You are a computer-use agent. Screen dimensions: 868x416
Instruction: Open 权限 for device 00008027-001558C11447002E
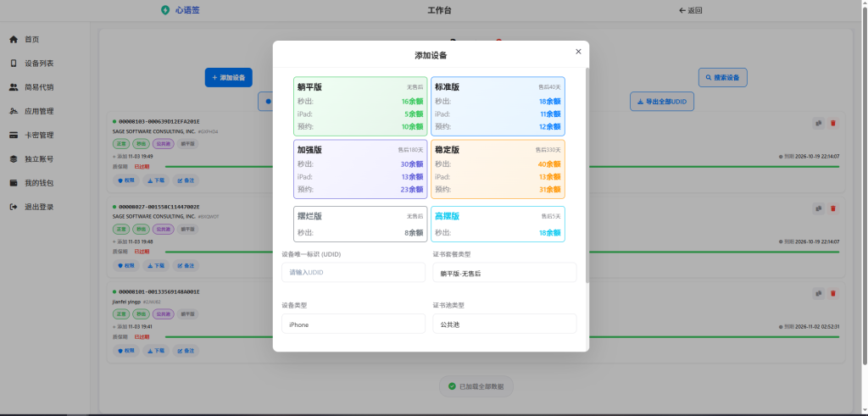click(x=126, y=265)
